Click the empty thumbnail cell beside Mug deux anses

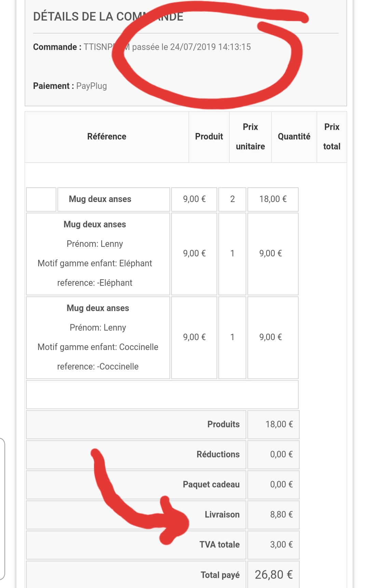(41, 199)
